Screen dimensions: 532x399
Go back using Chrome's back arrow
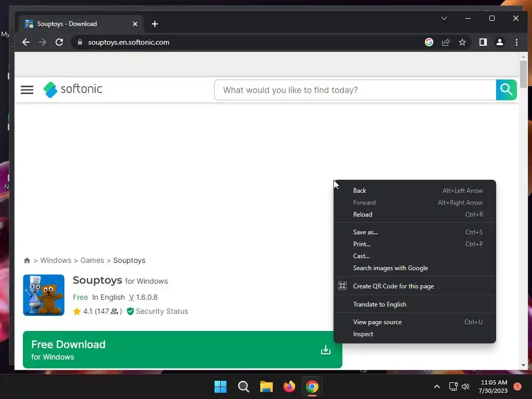click(x=26, y=43)
